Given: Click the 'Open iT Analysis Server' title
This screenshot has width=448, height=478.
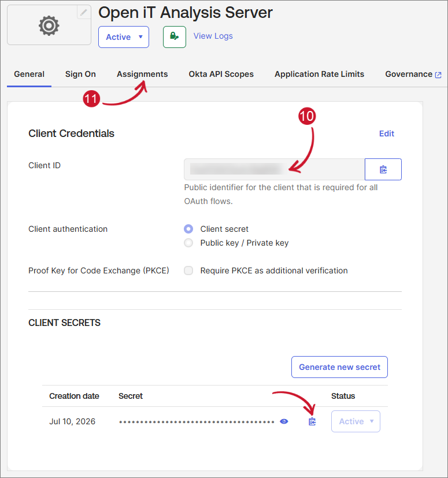Looking at the screenshot, I should point(186,13).
